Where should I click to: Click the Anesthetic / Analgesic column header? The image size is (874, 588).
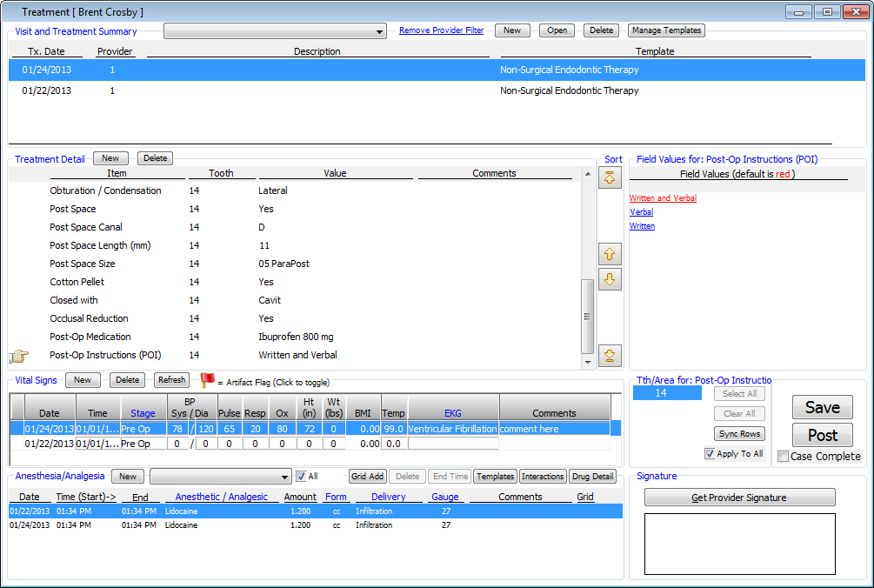click(221, 497)
